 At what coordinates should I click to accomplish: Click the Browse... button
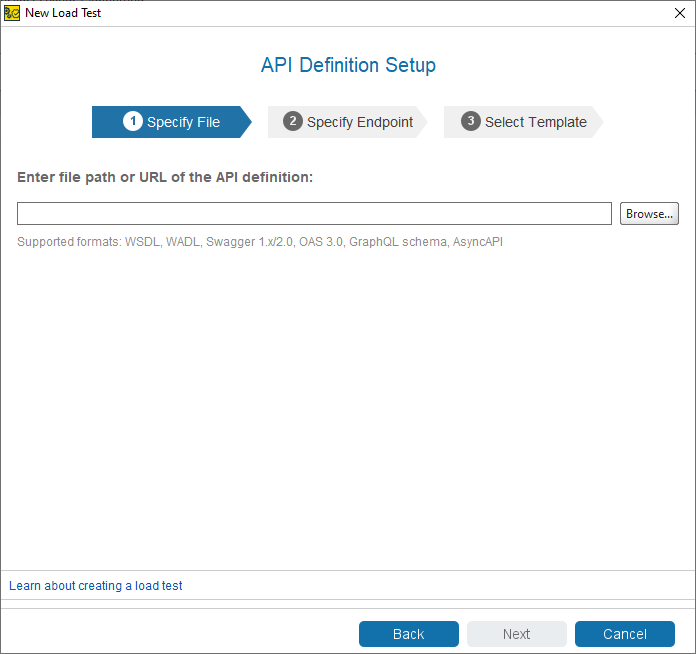click(649, 214)
